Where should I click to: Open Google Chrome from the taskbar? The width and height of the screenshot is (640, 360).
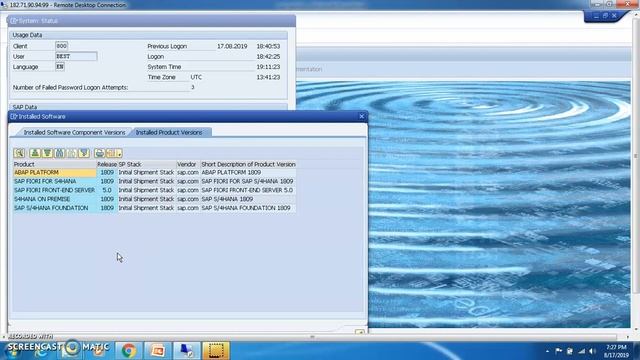[x=129, y=350]
